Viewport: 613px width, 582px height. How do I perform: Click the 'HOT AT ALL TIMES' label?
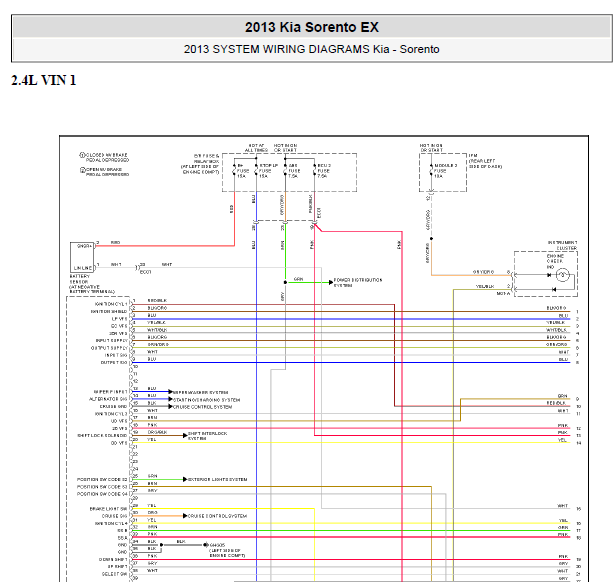[256, 148]
